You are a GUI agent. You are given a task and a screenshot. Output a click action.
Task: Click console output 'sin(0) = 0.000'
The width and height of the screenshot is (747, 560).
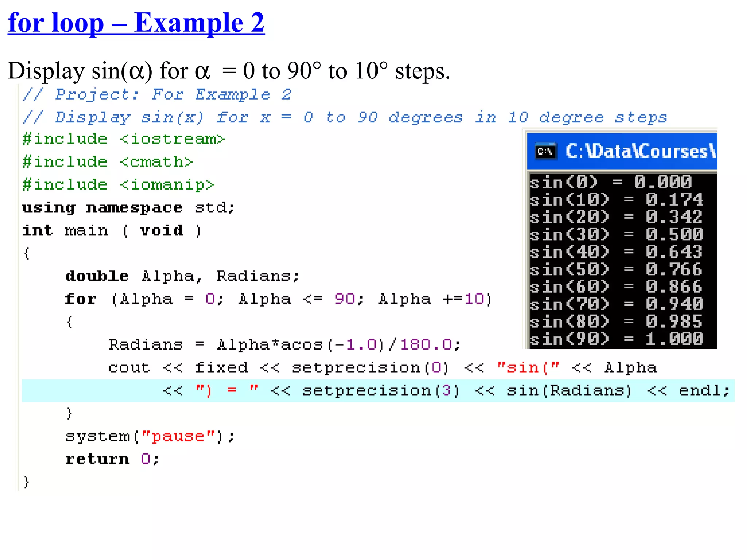click(x=611, y=182)
